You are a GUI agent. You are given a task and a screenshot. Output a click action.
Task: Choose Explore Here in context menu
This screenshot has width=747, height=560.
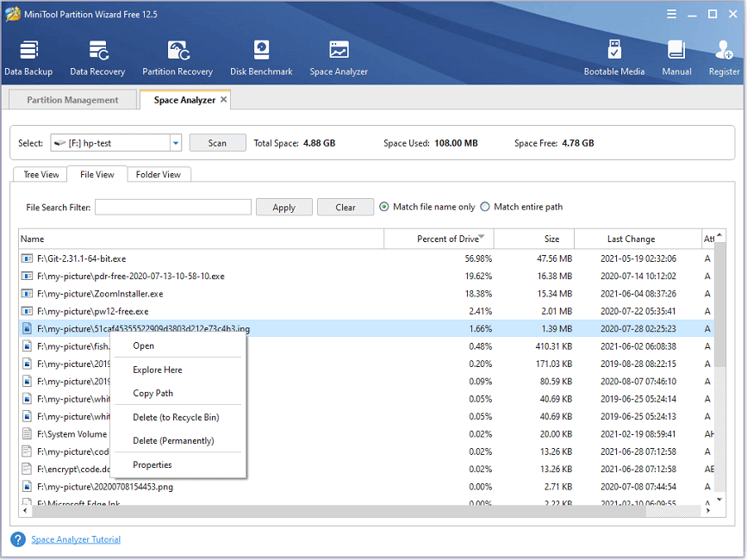[178, 370]
